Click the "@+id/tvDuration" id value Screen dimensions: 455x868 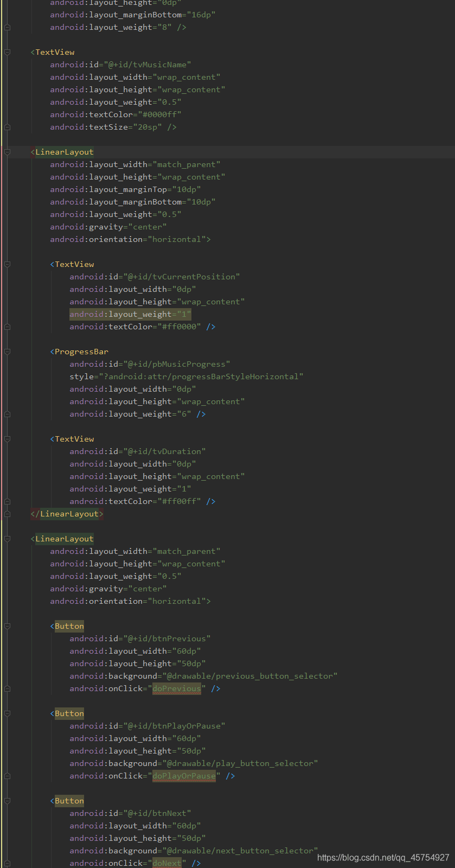[165, 451]
